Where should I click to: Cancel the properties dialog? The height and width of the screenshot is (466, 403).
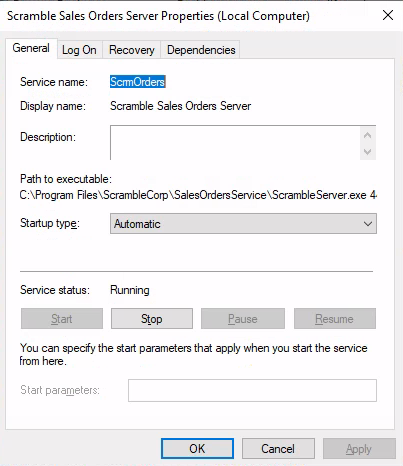pos(278,449)
